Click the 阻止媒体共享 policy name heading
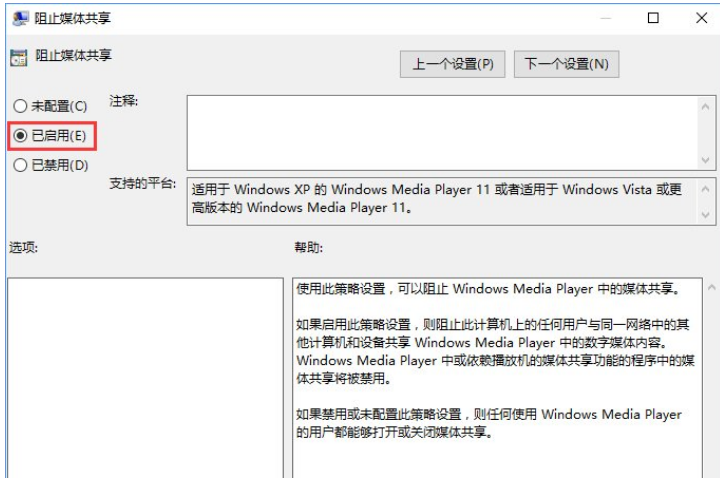 [x=73, y=56]
